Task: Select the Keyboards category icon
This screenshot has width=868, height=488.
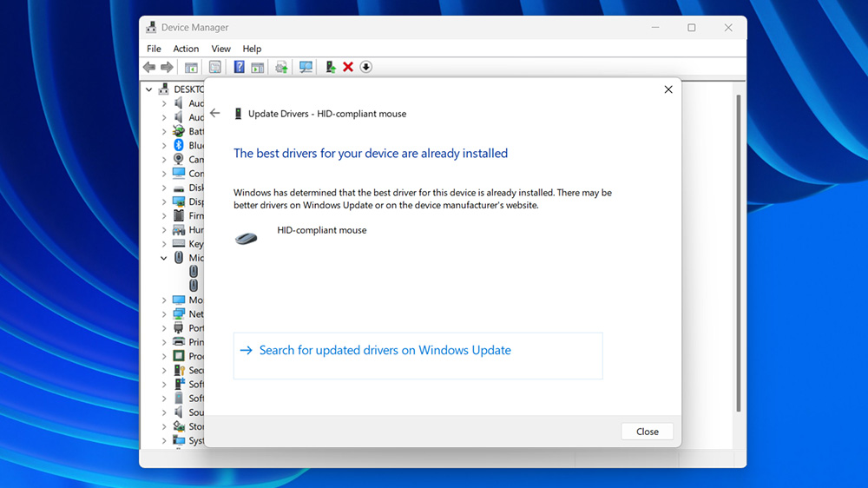Action: click(179, 244)
